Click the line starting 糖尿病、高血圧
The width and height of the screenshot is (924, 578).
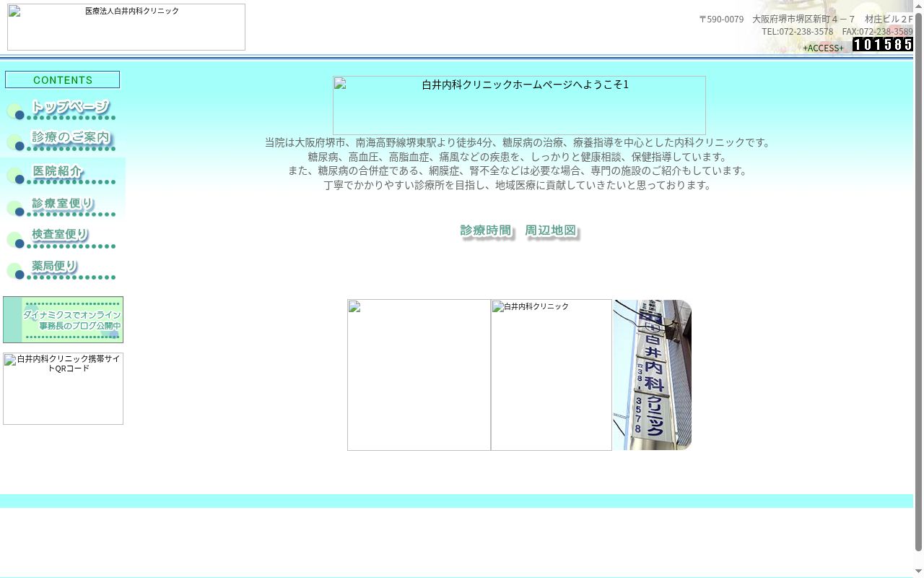click(x=519, y=157)
